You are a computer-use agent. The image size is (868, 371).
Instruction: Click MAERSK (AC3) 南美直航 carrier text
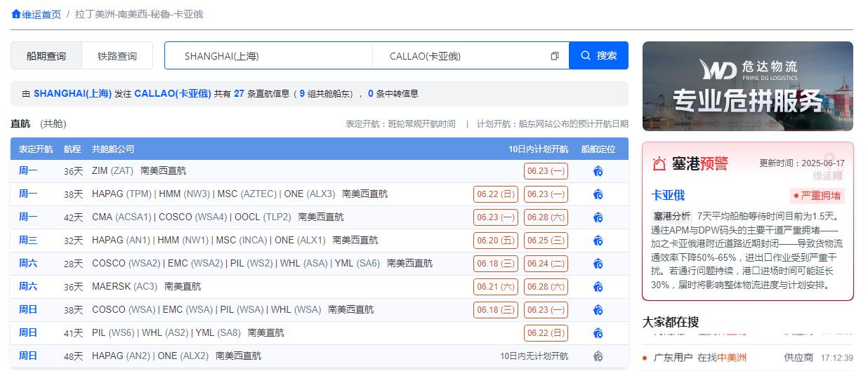(146, 287)
